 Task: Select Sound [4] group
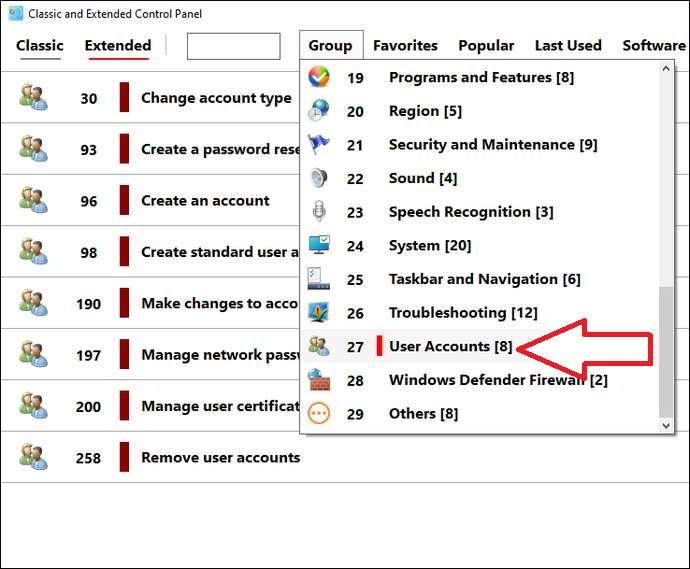click(x=423, y=178)
